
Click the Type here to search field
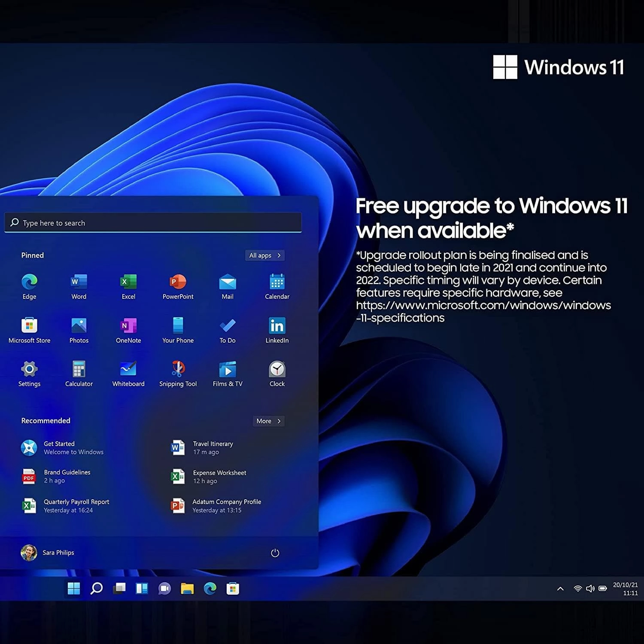click(x=153, y=223)
